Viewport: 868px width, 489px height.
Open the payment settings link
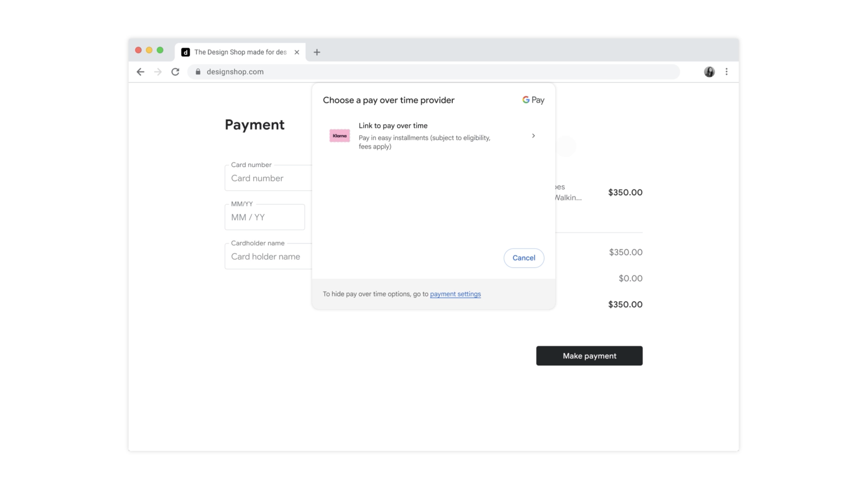[455, 294]
